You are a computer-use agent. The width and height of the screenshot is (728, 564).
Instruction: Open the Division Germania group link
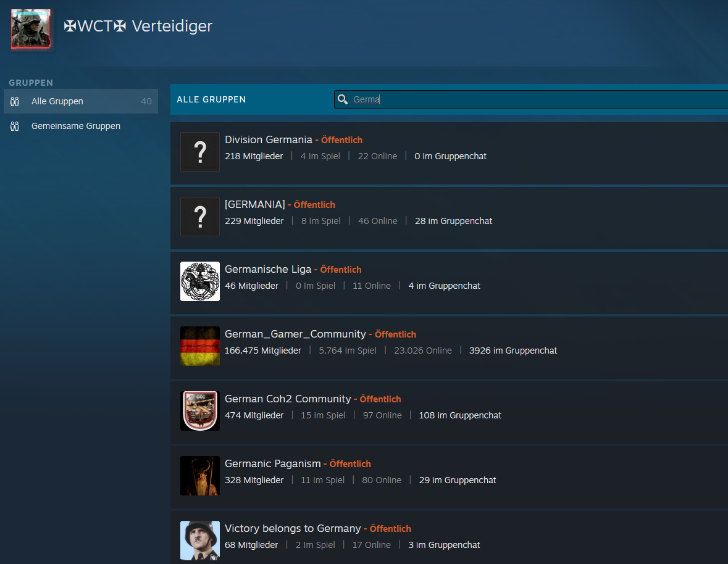[268, 139]
